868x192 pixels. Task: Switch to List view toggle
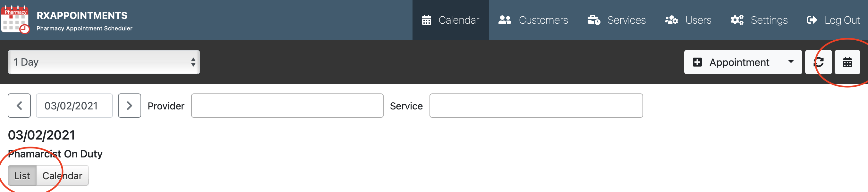click(x=22, y=176)
